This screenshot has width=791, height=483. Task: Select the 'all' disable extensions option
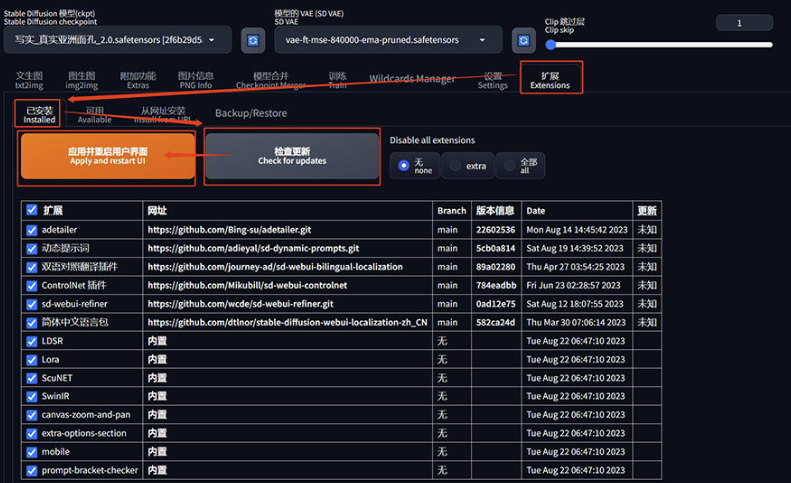(509, 166)
